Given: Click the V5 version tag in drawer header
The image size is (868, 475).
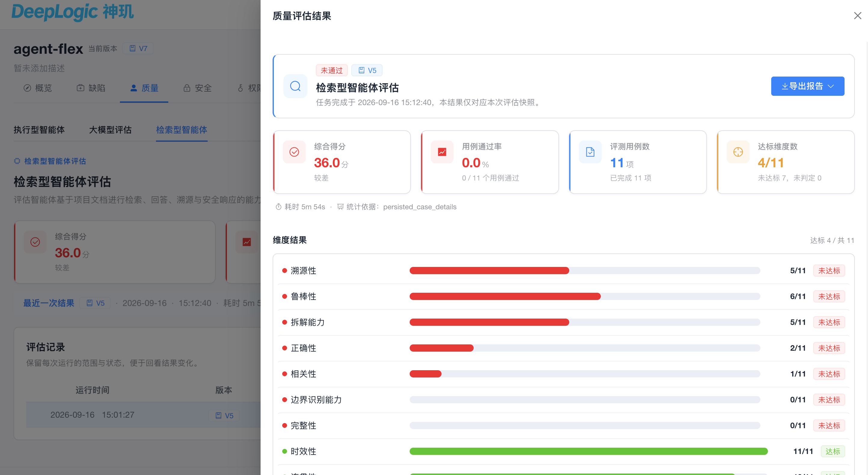Looking at the screenshot, I should pyautogui.click(x=367, y=70).
